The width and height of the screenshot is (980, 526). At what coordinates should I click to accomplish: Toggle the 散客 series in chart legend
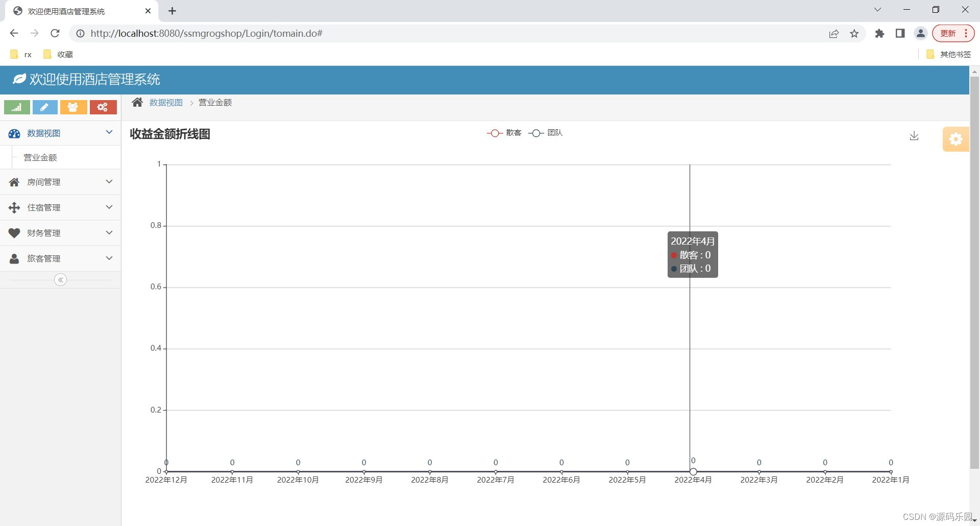coord(504,133)
